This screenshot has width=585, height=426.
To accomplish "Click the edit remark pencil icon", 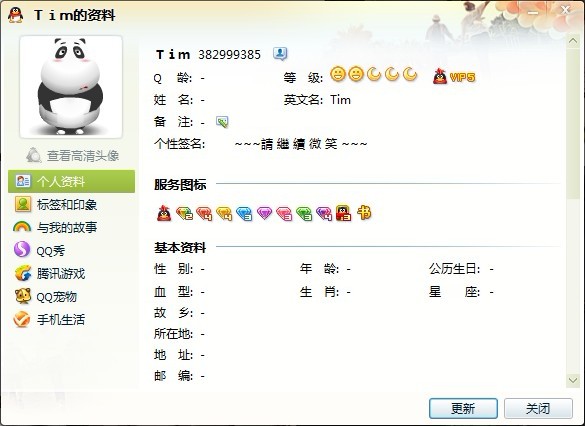I will coord(222,122).
